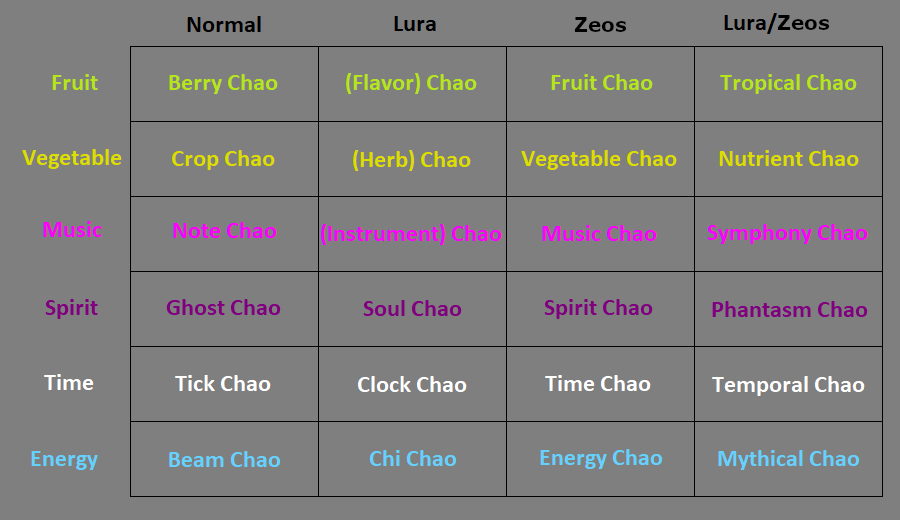Viewport: 900px width, 520px height.
Task: Click the Music row label
Action: (72, 230)
